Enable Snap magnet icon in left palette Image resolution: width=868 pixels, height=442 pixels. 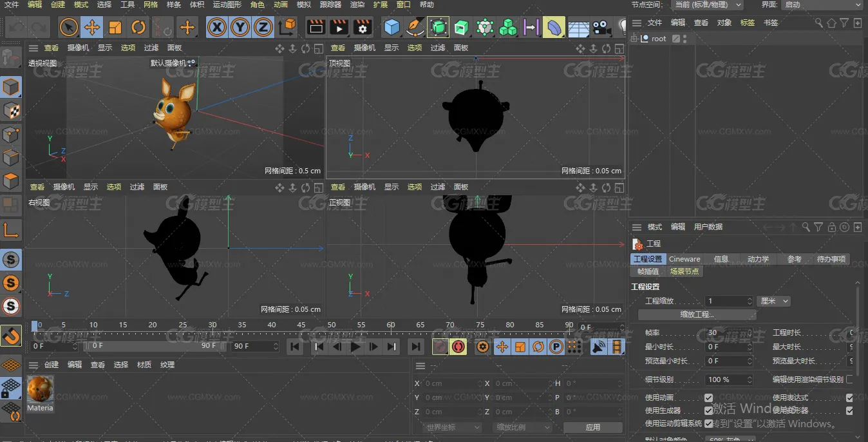point(11,336)
